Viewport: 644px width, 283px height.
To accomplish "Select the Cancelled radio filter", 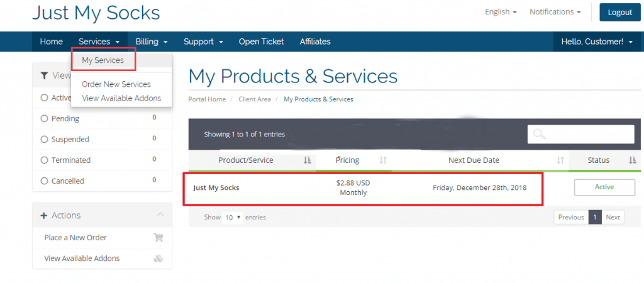I will 45,180.
